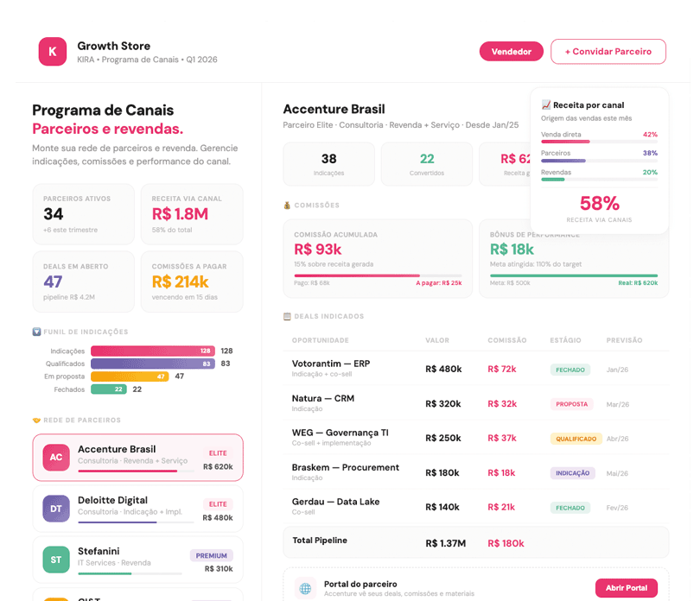Click the ELITE badge on Deloitte Digital card
The width and height of the screenshot is (700, 601).
click(218, 504)
